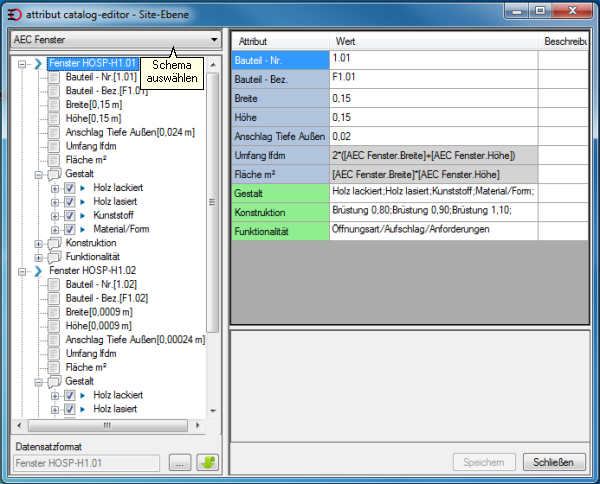Image resolution: width=600 pixels, height=484 pixels.
Task: Click the Speichern button
Action: point(484,462)
